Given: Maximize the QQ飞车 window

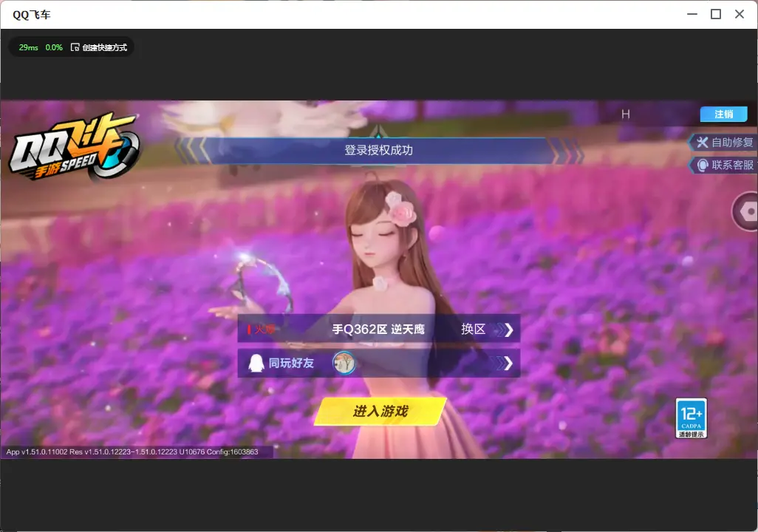Looking at the screenshot, I should 716,14.
